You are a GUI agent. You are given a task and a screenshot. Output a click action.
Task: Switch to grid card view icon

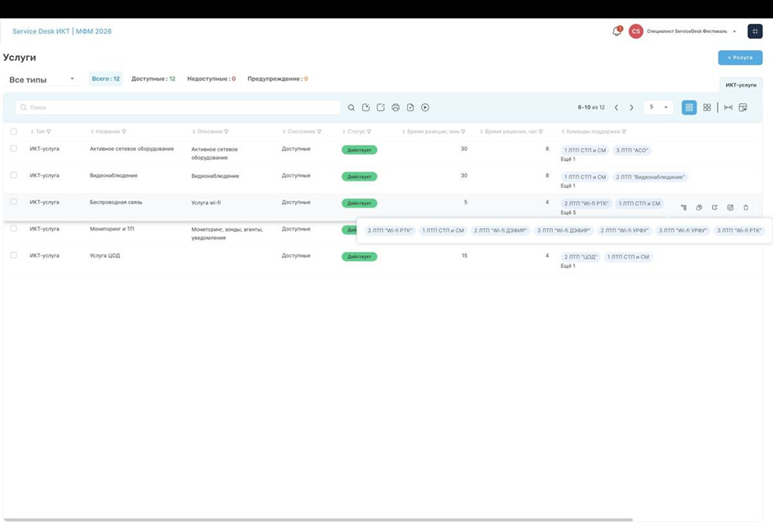(707, 107)
